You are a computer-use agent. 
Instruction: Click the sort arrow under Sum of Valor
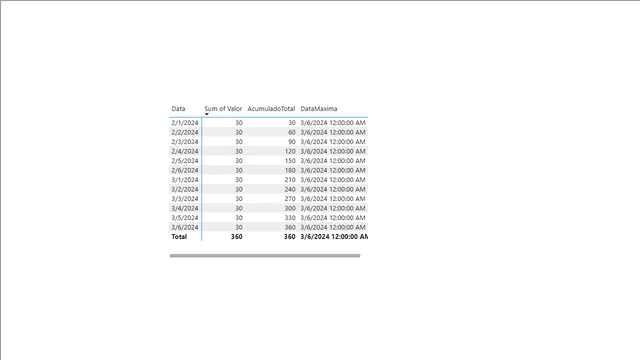(x=207, y=114)
